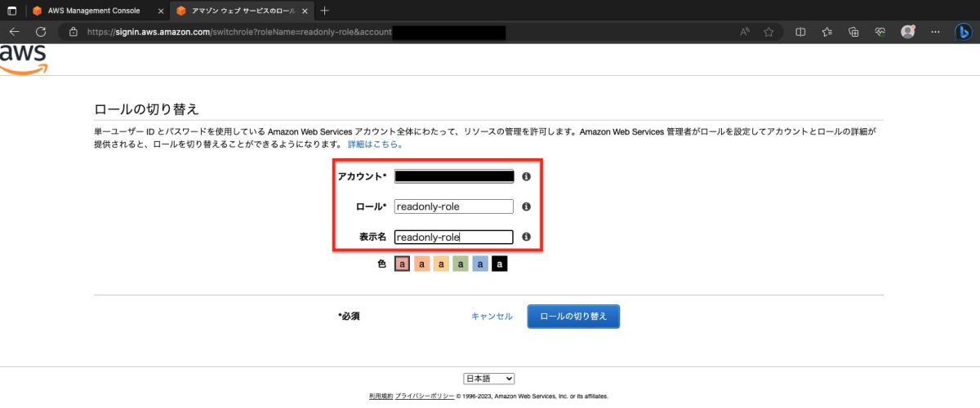Viewport: 980px width, 408px height.
Task: Add page to favorites with star icon
Action: (x=768, y=32)
